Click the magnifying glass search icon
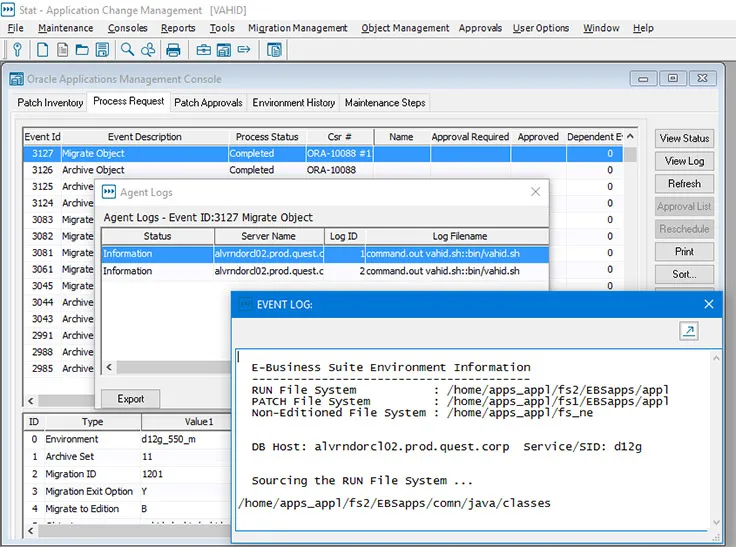The width and height of the screenshot is (736, 547). tap(127, 49)
